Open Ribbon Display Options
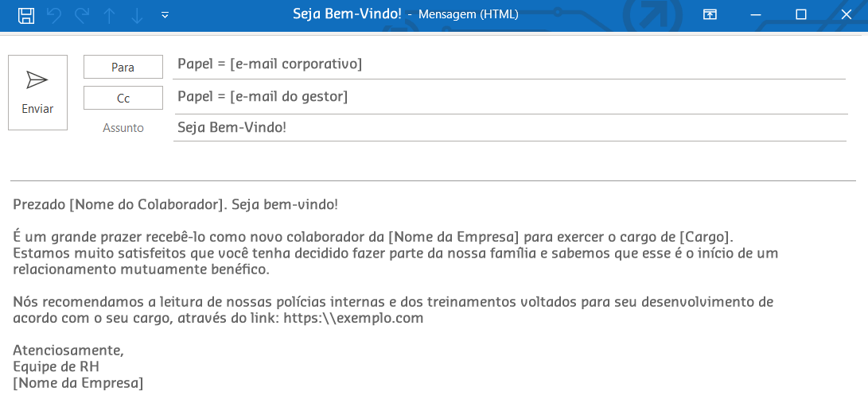This screenshot has width=868, height=403. coord(710,15)
